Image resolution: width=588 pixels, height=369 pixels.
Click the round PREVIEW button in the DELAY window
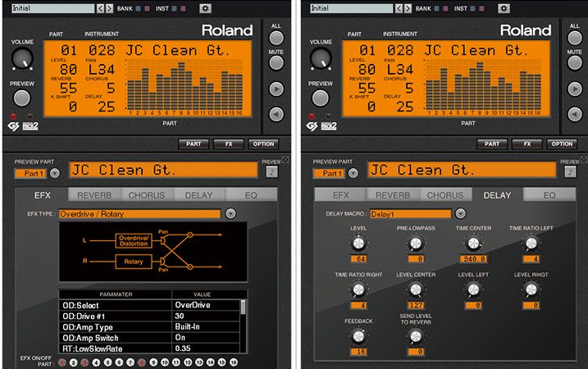[x=321, y=98]
